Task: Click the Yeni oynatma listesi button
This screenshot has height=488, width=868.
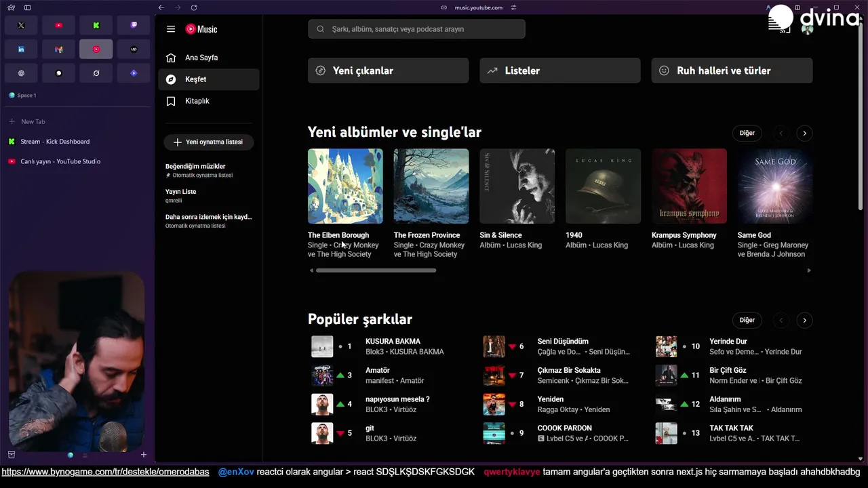Action: [x=209, y=142]
